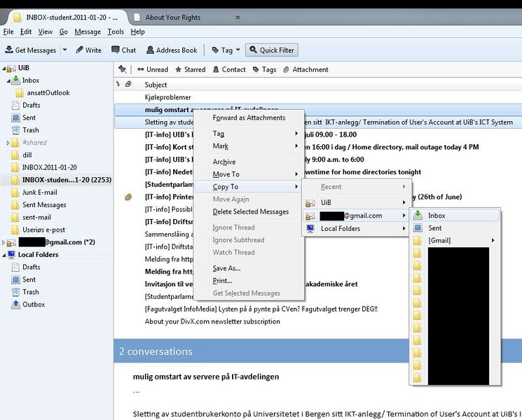Viewport: 522px width, 420px height.
Task: Choose Print... in context menu
Action: coord(249,281)
